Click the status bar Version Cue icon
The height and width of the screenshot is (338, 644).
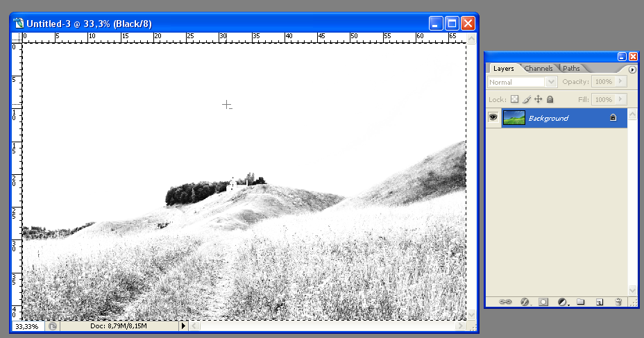(53, 326)
